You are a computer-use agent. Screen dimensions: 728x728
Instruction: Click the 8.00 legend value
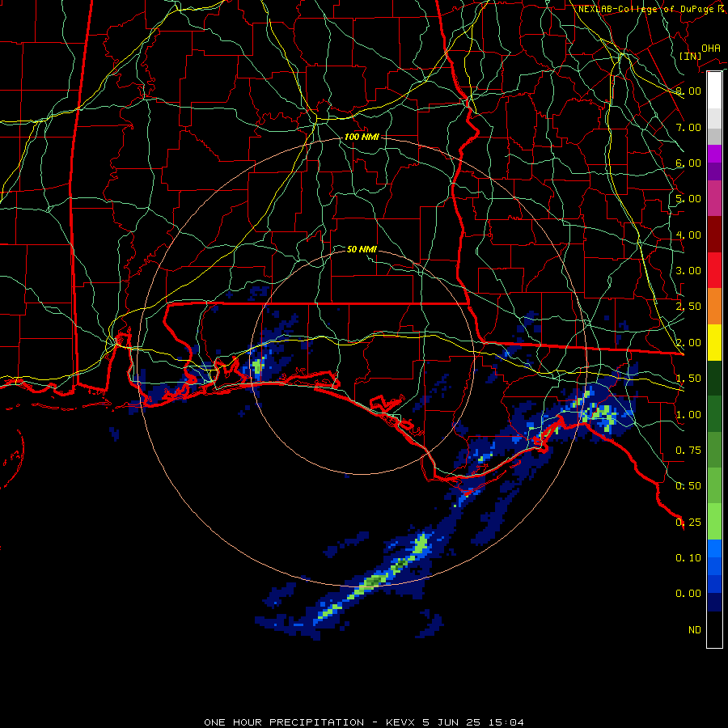[688, 91]
